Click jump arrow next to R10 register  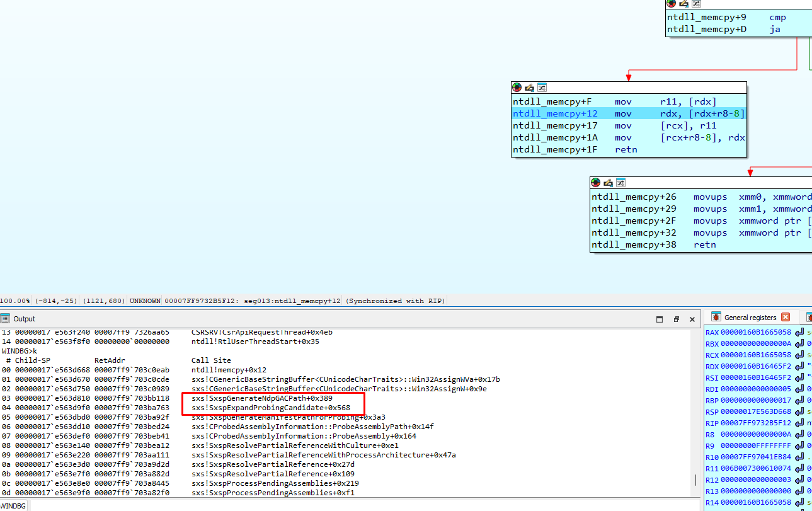point(799,457)
